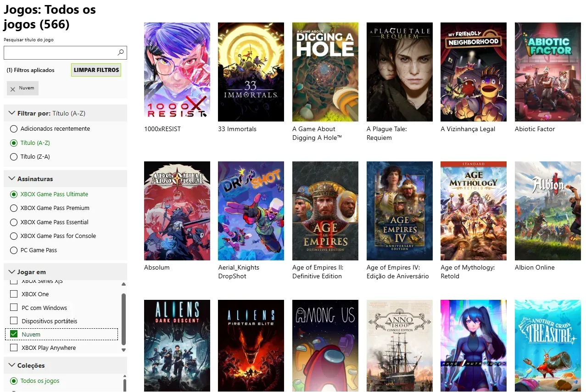
Task: Check the Dispositivos portáteis box
Action: 14,321
